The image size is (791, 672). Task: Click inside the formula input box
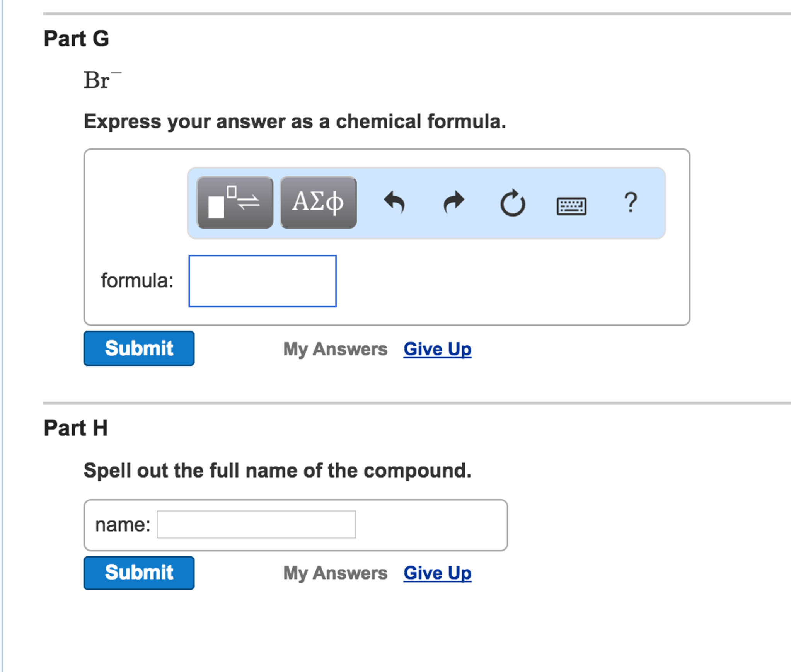tap(262, 280)
